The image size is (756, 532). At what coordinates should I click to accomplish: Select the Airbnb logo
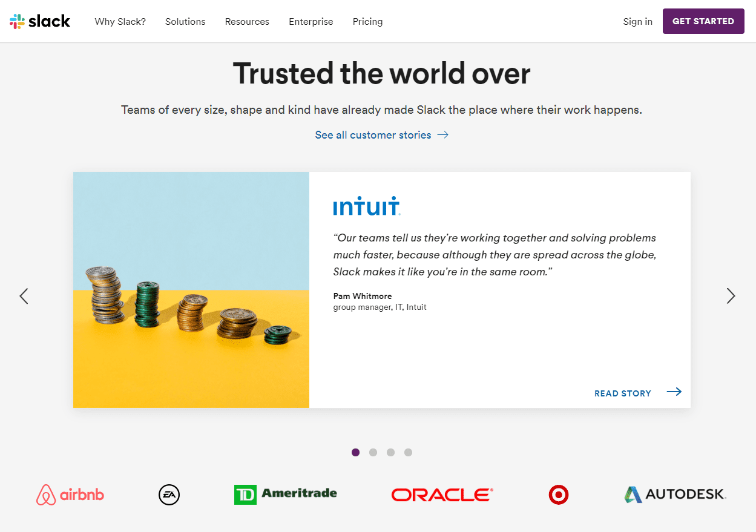[70, 494]
